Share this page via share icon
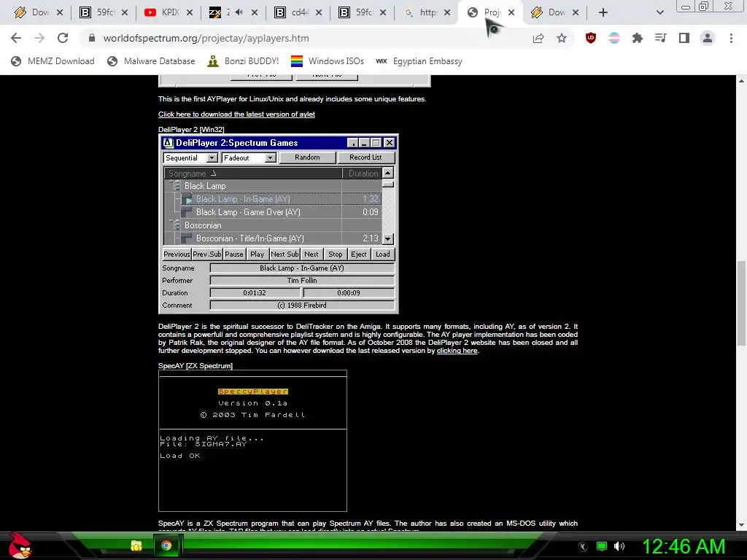 [x=538, y=38]
